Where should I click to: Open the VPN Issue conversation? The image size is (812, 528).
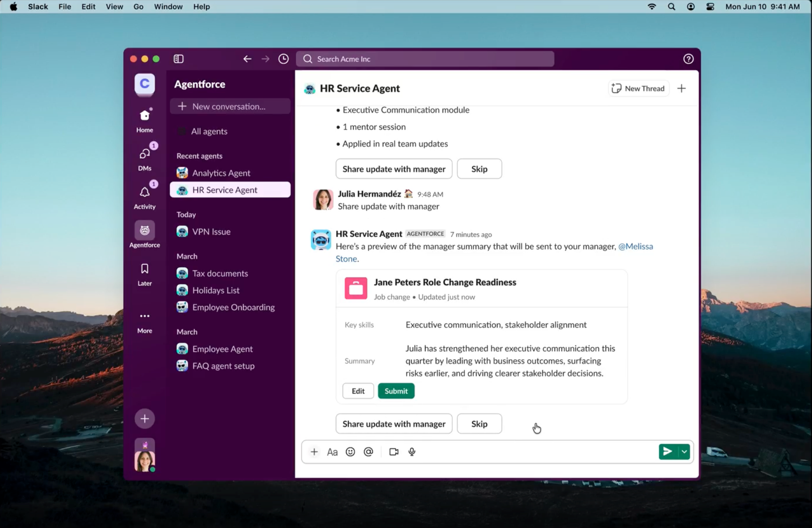tap(230, 231)
